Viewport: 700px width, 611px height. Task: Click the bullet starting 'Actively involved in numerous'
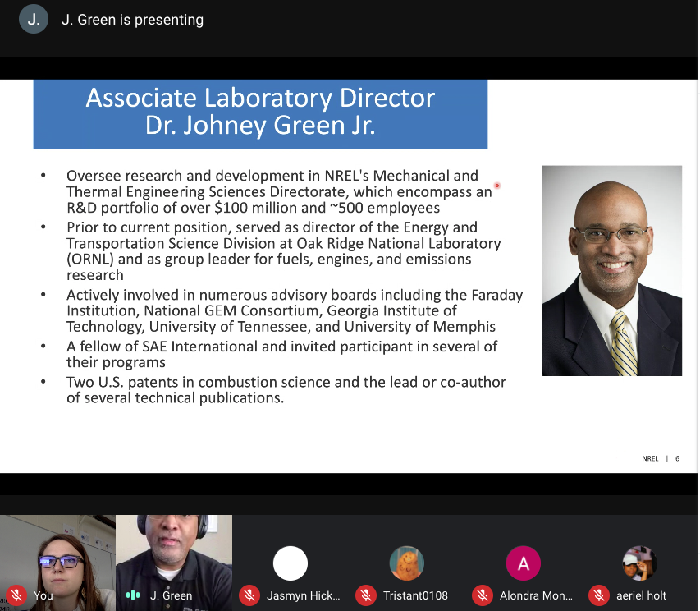(x=295, y=311)
